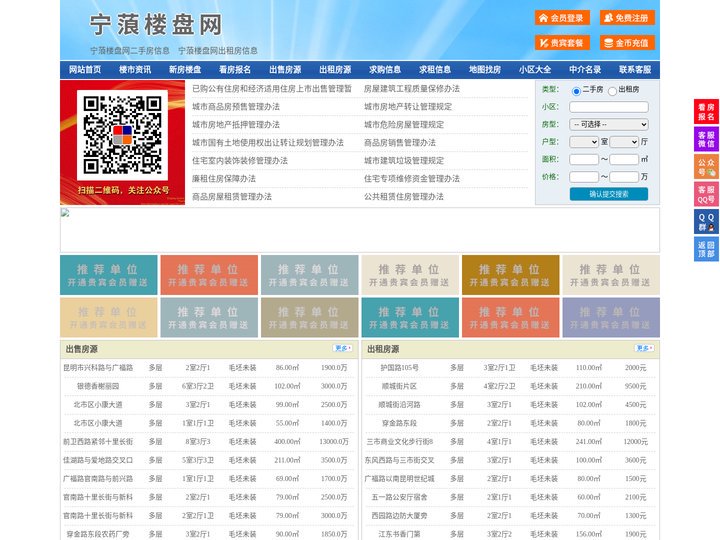Open listing 佳湖路与爱地路交叉口
The width and height of the screenshot is (720, 540).
[x=98, y=460]
